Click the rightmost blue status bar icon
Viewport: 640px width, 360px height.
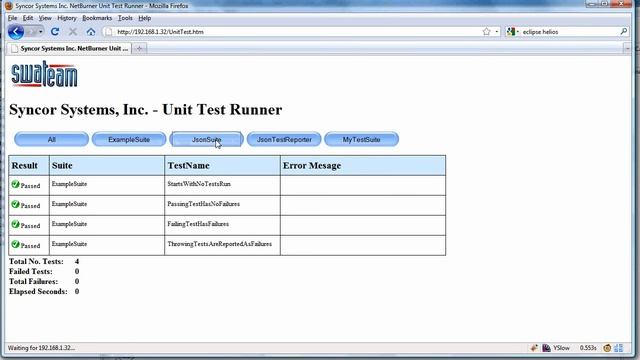point(619,348)
